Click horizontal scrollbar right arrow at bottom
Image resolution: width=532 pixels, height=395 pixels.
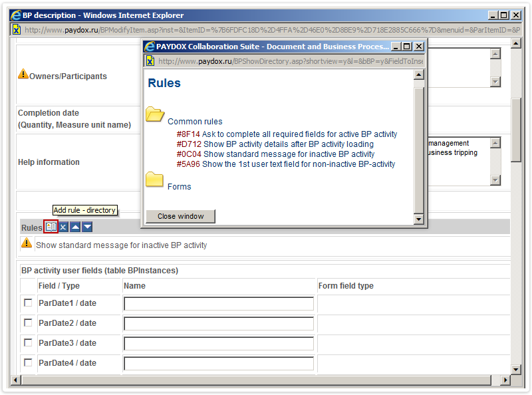point(505,380)
